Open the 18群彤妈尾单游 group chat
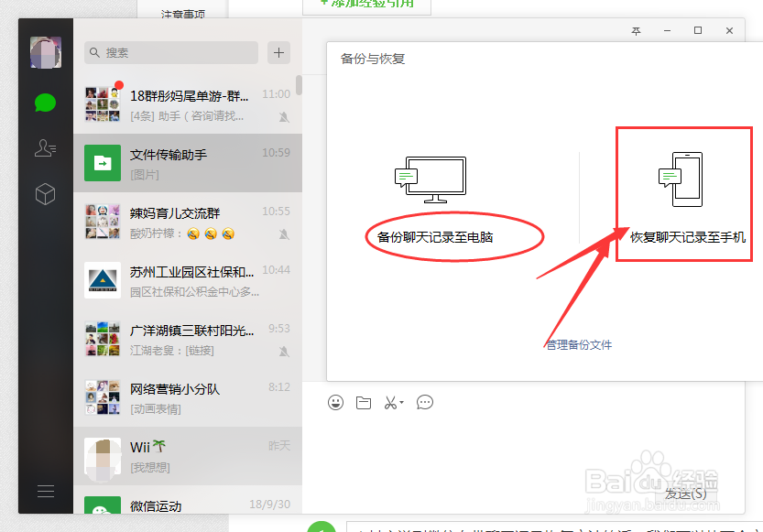The width and height of the screenshot is (763, 532). (188, 104)
